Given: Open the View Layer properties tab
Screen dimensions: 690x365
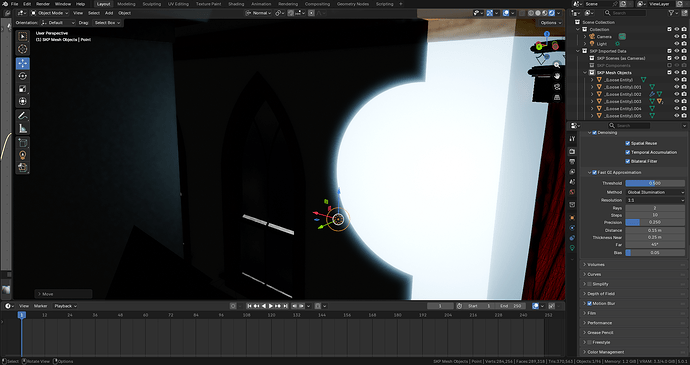Looking at the screenshot, I should click(x=572, y=172).
